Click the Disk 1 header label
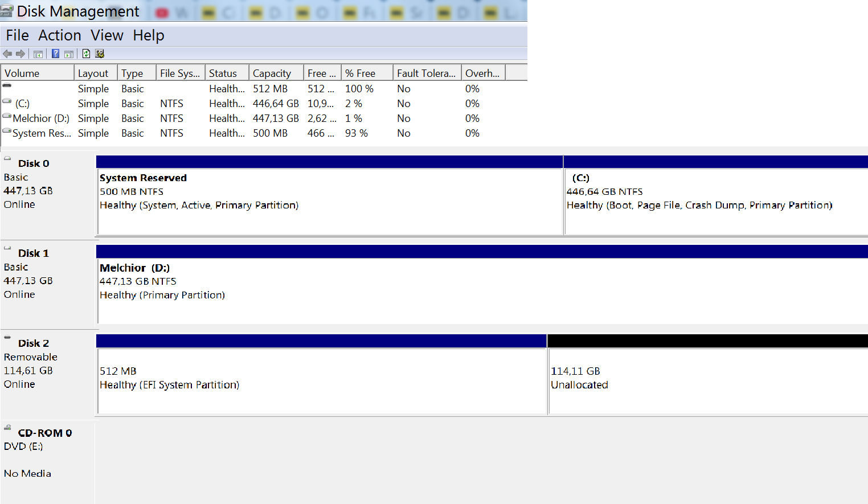The width and height of the screenshot is (868, 504). coord(34,253)
